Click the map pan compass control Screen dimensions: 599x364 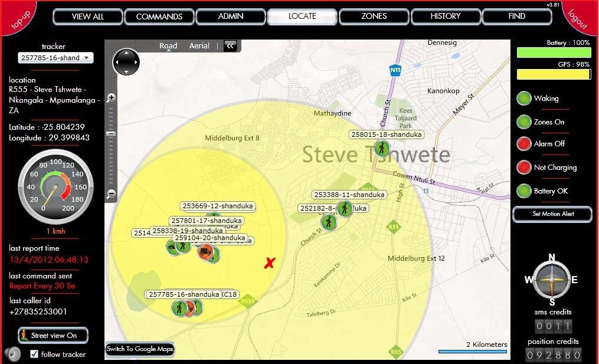click(x=126, y=62)
